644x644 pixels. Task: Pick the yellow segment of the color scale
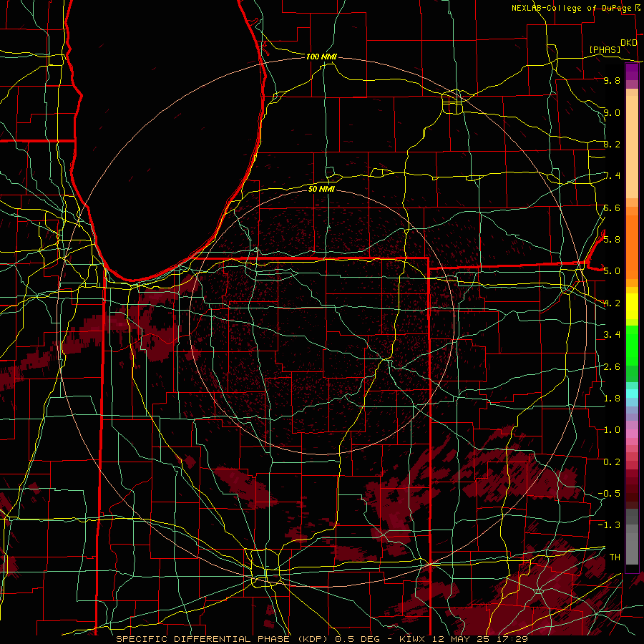click(632, 306)
